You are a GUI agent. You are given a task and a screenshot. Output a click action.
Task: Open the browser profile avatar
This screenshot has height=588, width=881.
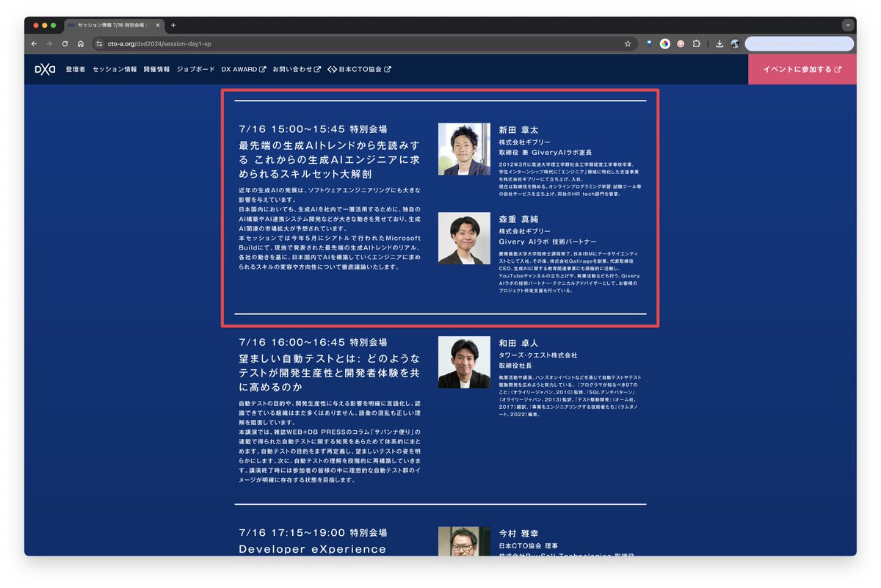[735, 44]
